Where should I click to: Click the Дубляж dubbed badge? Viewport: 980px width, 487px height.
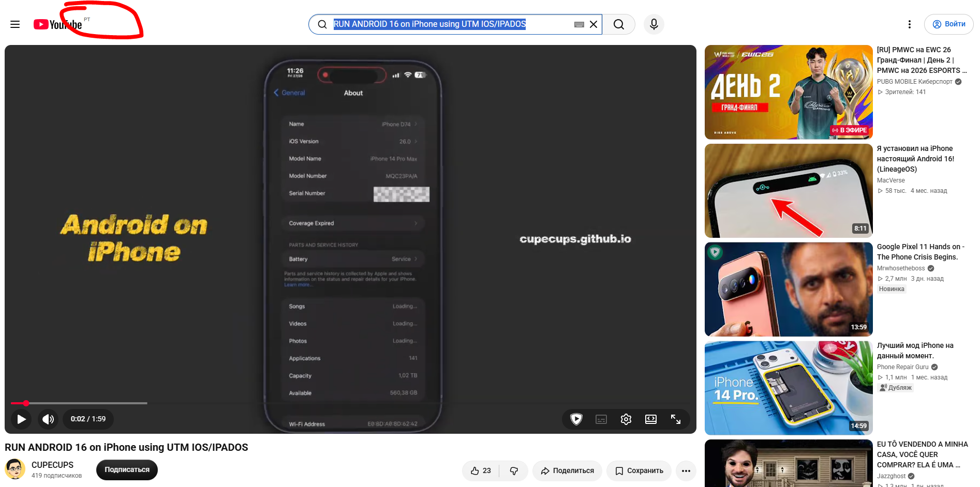[x=896, y=388]
